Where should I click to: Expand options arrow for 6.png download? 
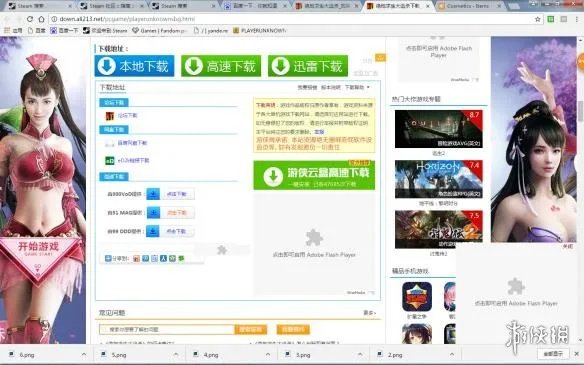click(83, 355)
